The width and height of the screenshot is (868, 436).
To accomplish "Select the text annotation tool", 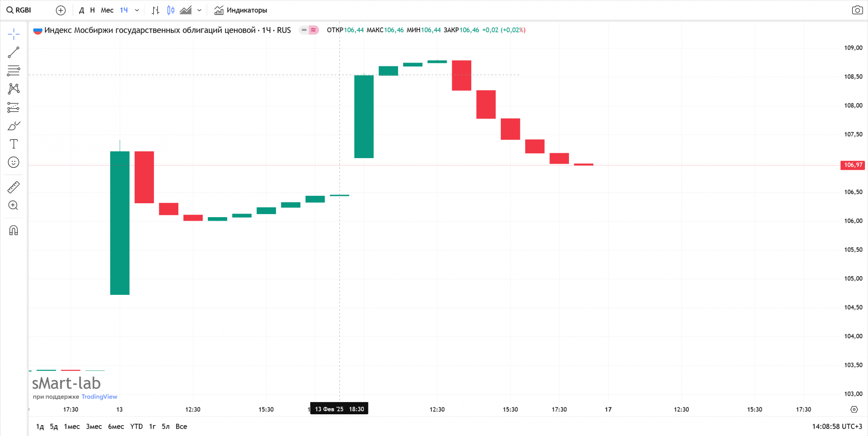I will [13, 144].
